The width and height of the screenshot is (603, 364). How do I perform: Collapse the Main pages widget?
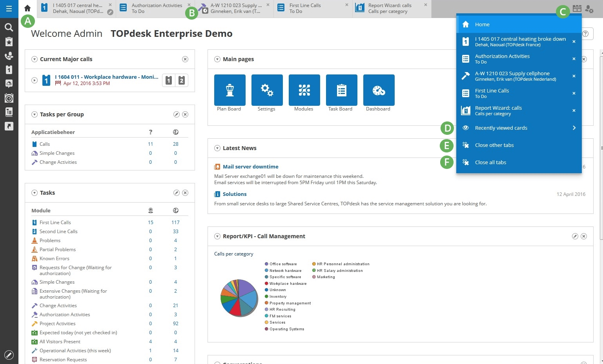click(217, 59)
